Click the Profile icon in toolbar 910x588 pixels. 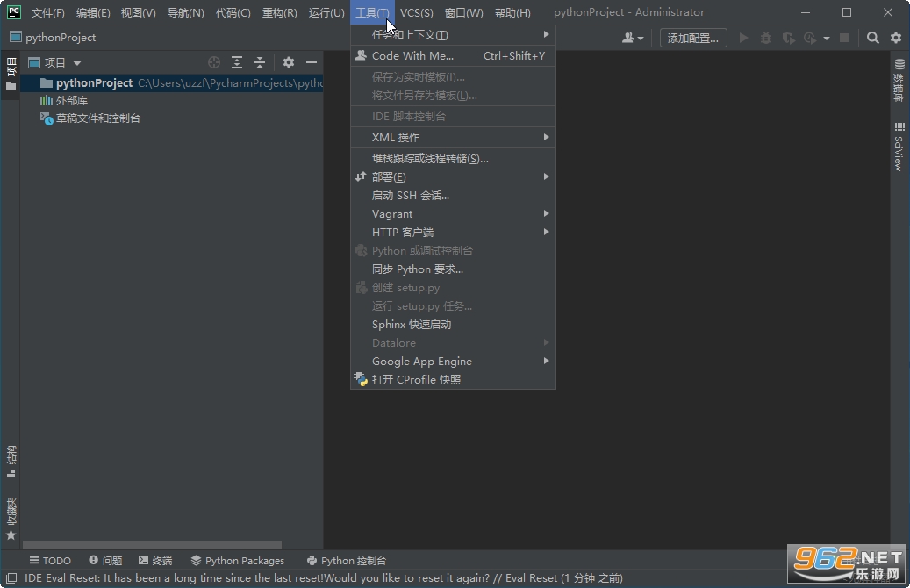pyautogui.click(x=810, y=39)
